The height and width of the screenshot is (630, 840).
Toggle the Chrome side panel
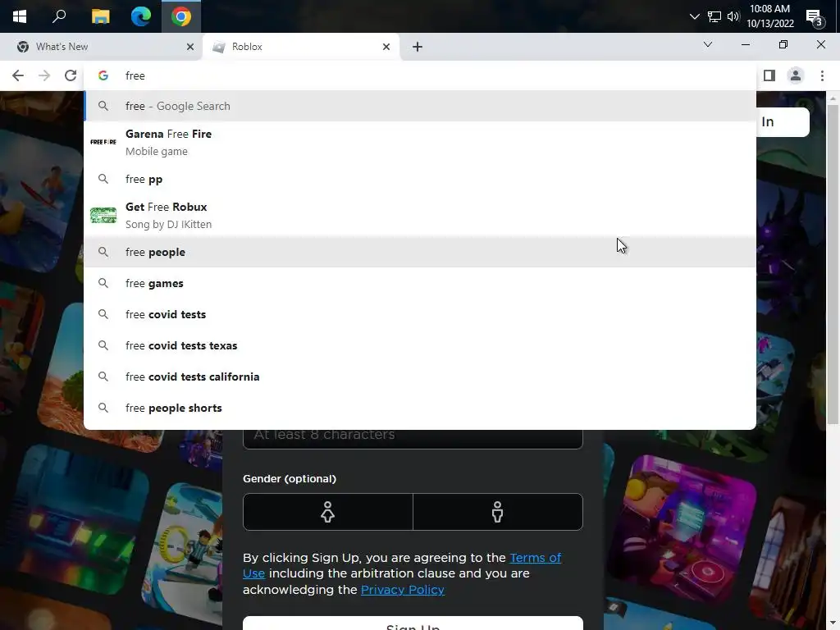tap(769, 75)
